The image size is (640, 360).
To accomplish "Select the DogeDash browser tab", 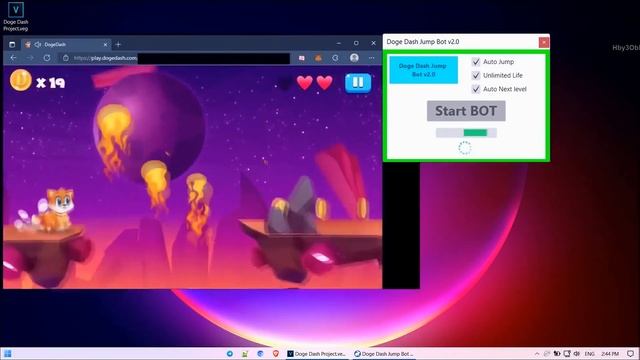I will click(x=65, y=44).
